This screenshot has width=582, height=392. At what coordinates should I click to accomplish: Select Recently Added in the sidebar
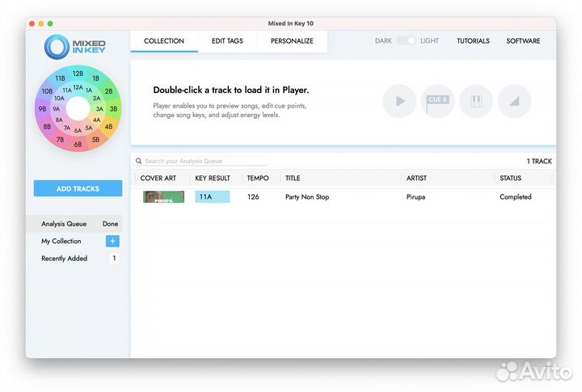(x=65, y=259)
